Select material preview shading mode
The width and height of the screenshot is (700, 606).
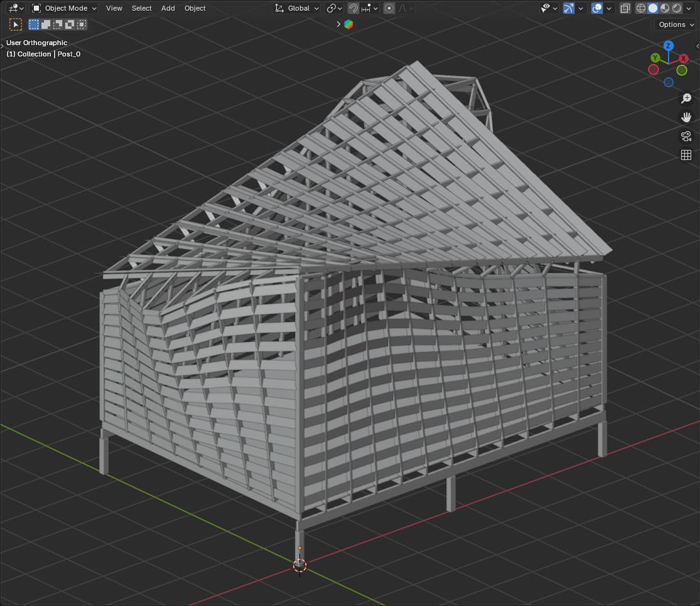(665, 8)
